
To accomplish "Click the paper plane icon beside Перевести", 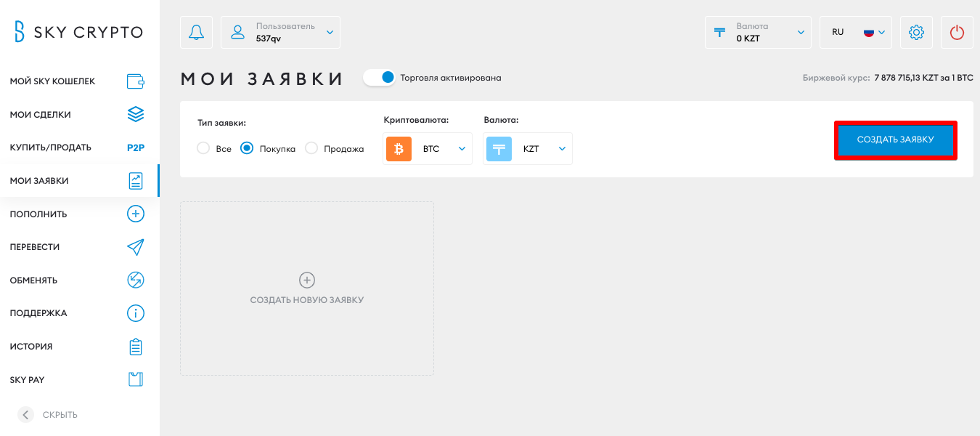I will (x=136, y=247).
